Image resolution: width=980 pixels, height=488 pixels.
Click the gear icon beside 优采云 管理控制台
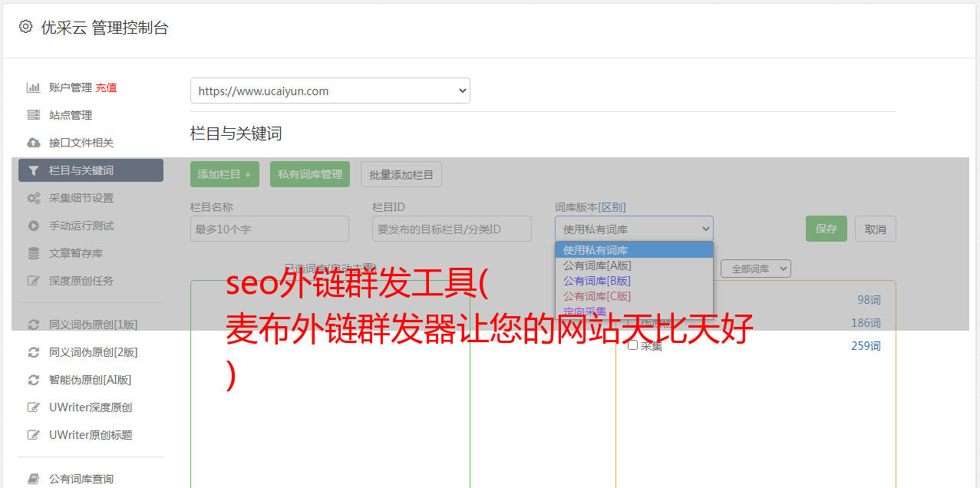(25, 27)
